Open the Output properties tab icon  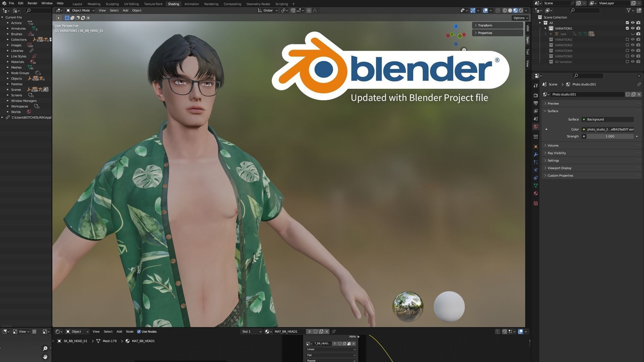click(x=536, y=103)
